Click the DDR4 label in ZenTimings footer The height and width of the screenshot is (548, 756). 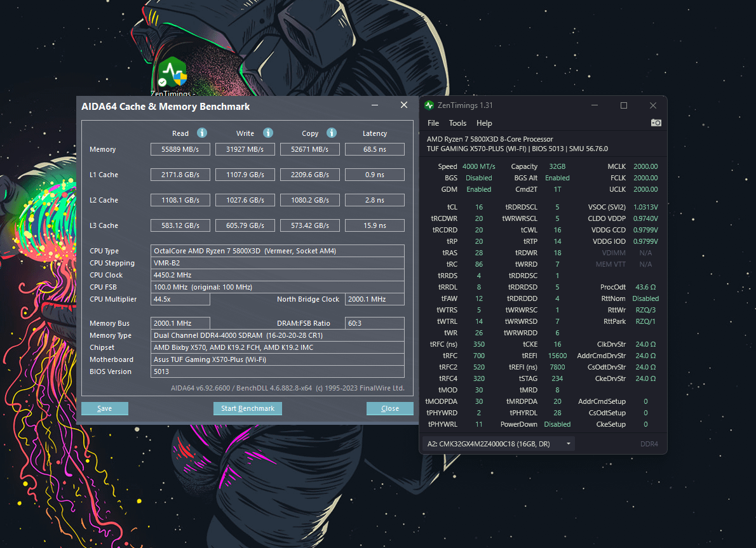click(649, 444)
